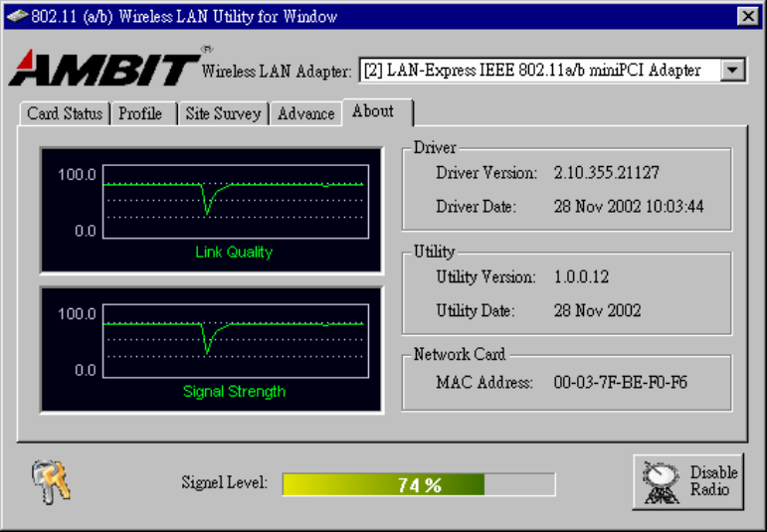
Task: Click the Utility Date label
Action: 476,310
